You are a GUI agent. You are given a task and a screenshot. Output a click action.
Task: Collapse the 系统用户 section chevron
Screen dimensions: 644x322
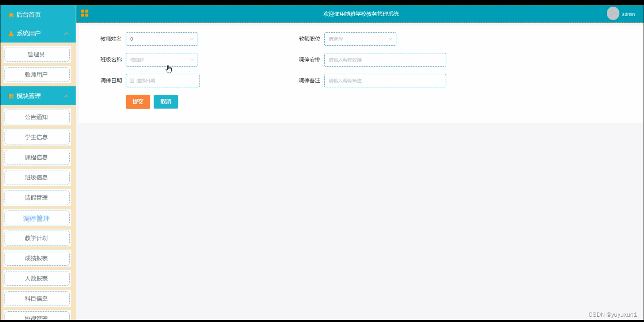[x=66, y=34]
